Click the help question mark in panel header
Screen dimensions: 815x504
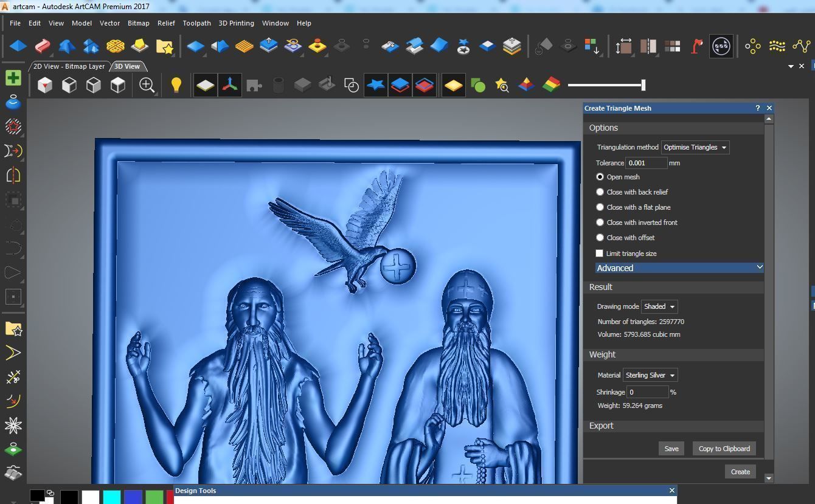coord(758,108)
